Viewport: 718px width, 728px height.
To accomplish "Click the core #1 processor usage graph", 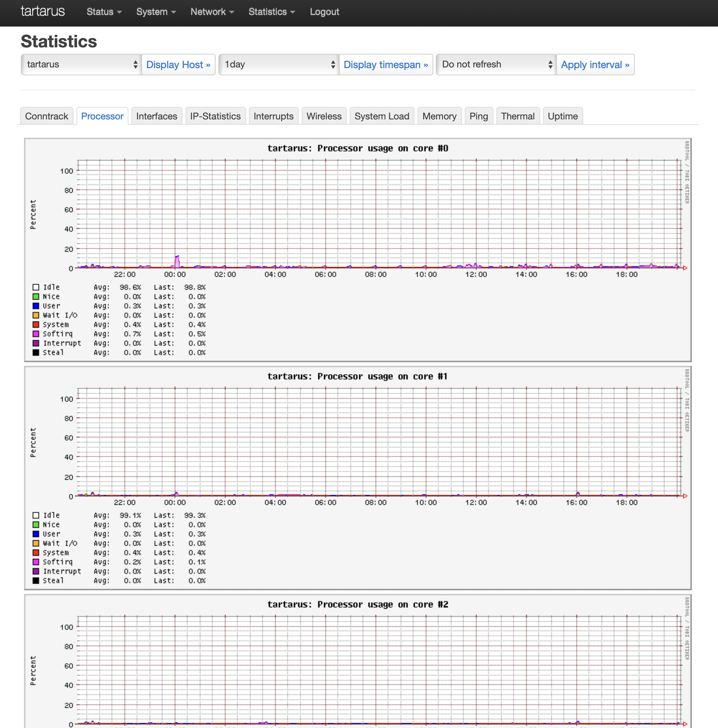I will point(358,478).
